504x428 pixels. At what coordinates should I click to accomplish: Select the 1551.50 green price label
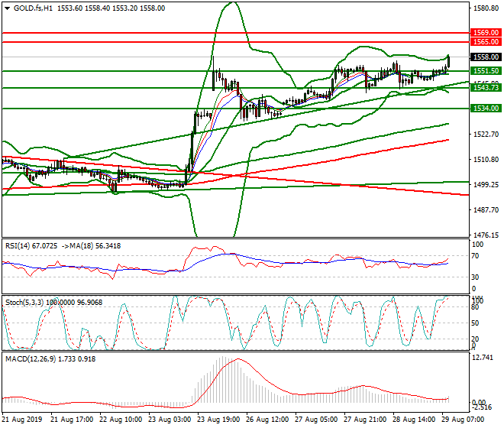click(486, 71)
